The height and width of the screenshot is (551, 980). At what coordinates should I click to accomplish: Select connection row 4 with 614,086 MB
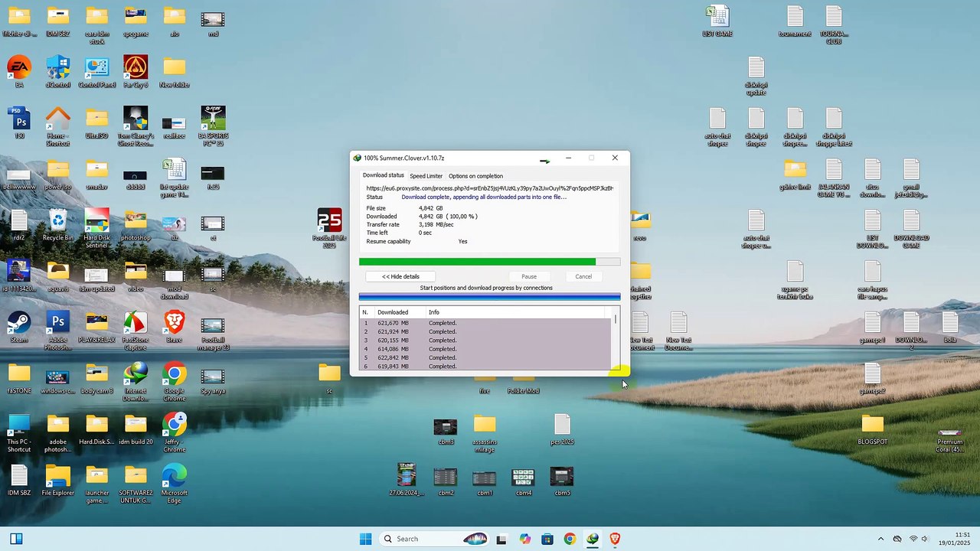point(485,349)
